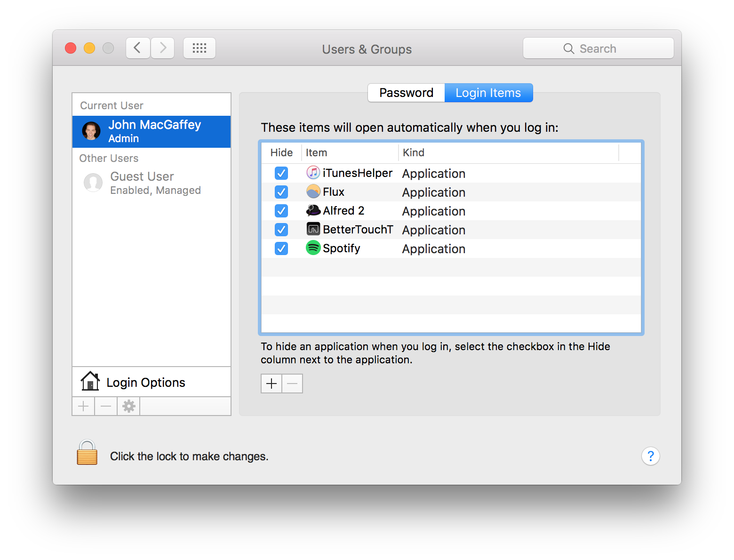
Task: Click the Hide column header
Action: [x=281, y=152]
